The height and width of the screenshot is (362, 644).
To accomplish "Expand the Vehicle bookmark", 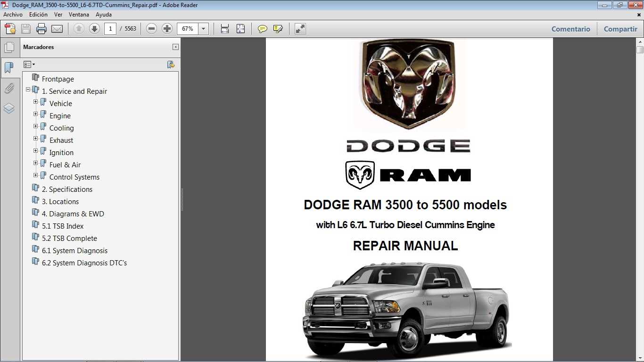I will [x=36, y=101].
